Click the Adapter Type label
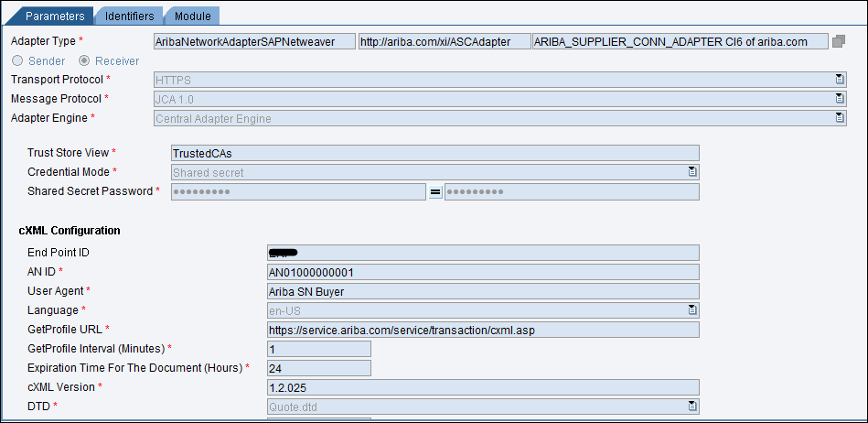Screen dimensions: 868x423 43,40
